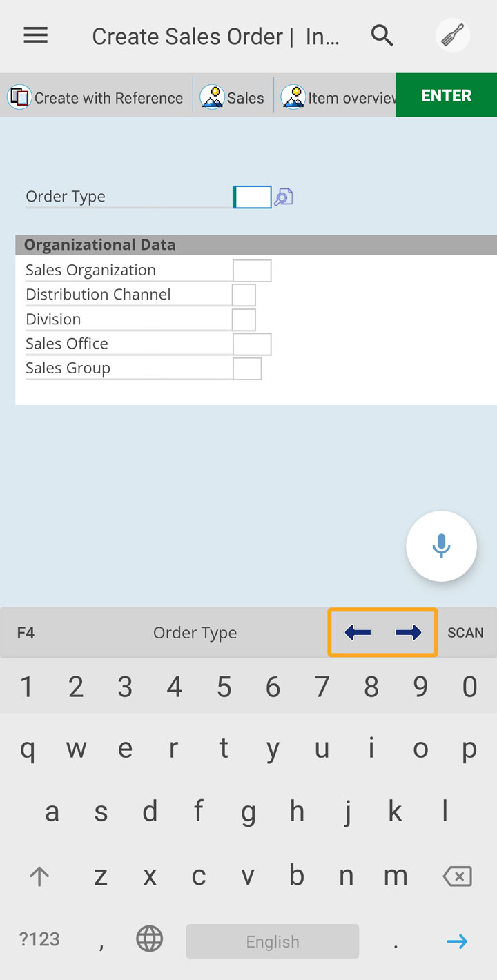
Task: Tap the SCAN button
Action: point(465,633)
